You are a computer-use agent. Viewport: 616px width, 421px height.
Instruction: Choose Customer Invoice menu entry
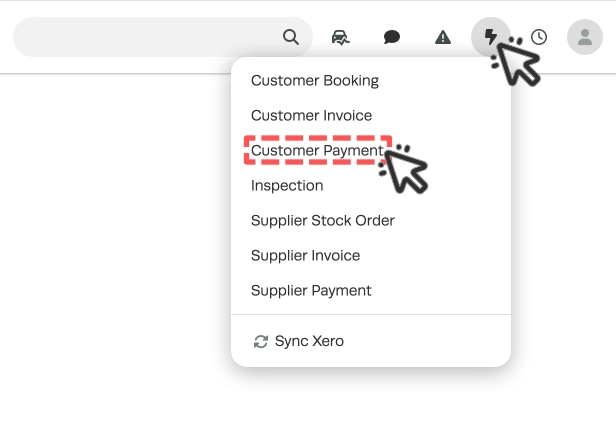point(311,115)
